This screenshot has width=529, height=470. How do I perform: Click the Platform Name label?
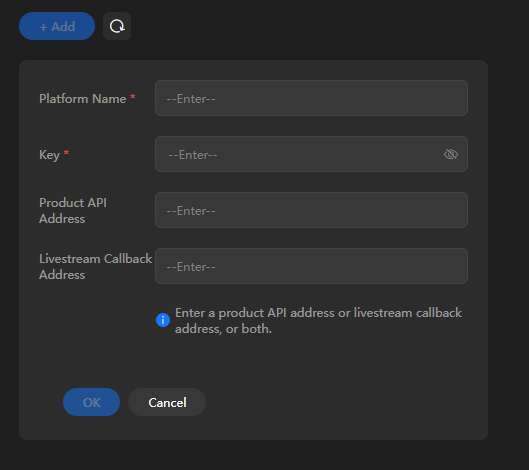tap(83, 99)
